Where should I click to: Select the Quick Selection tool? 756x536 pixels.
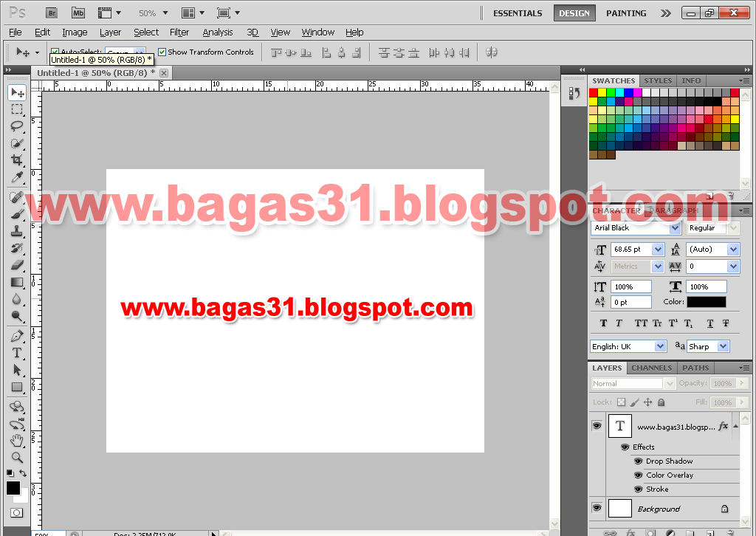coord(18,143)
